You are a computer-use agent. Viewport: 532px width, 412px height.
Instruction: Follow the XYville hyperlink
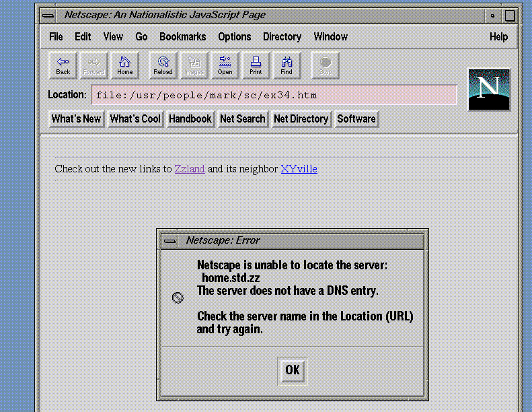click(299, 169)
